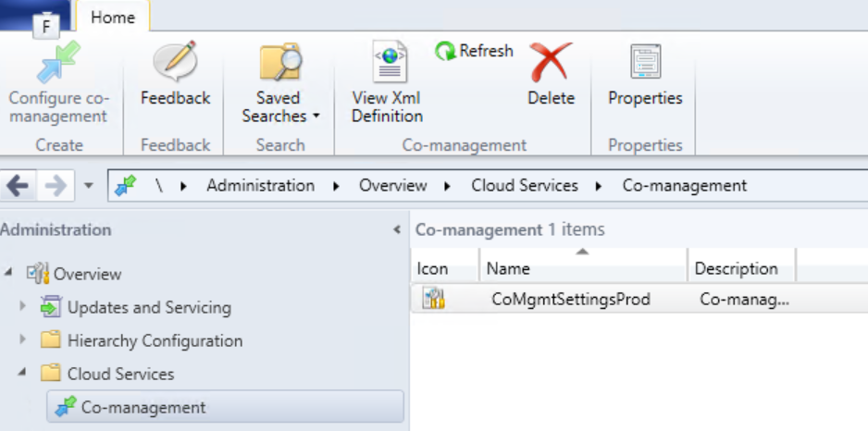Click the Description column header

[x=737, y=269]
